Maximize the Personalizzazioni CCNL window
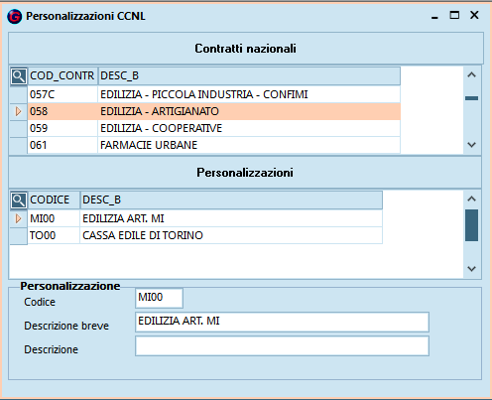 click(454, 15)
